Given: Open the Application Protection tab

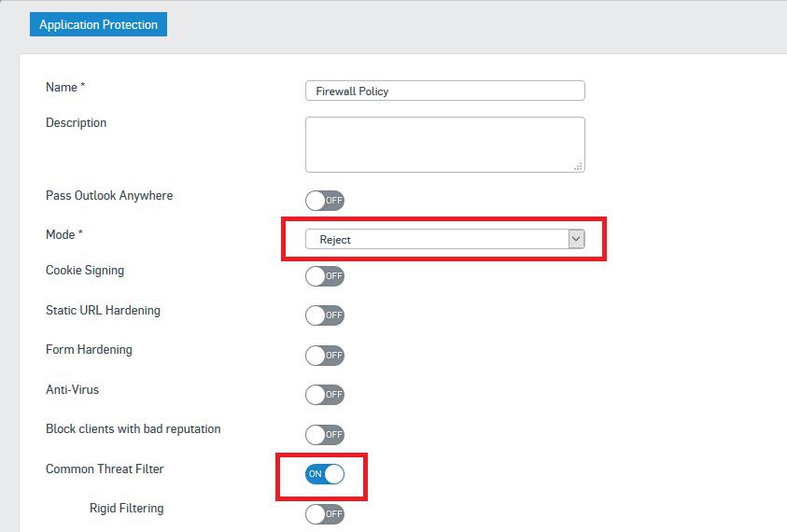Looking at the screenshot, I should [x=98, y=24].
